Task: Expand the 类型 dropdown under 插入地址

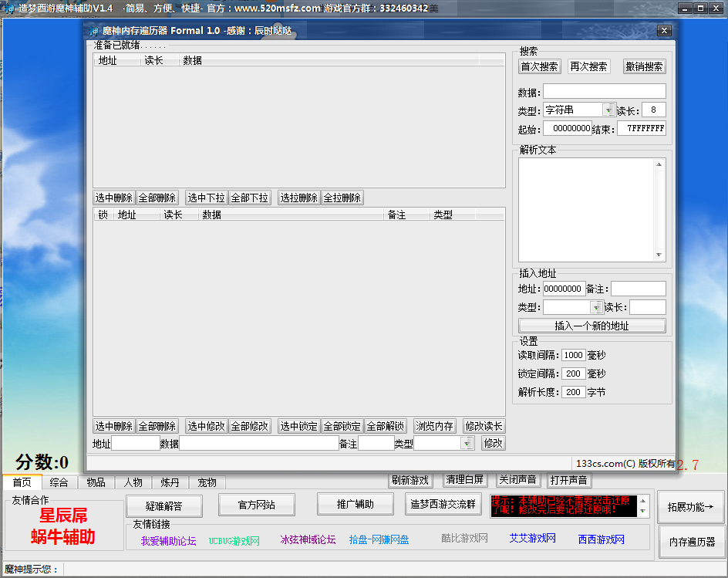Action: [x=596, y=308]
